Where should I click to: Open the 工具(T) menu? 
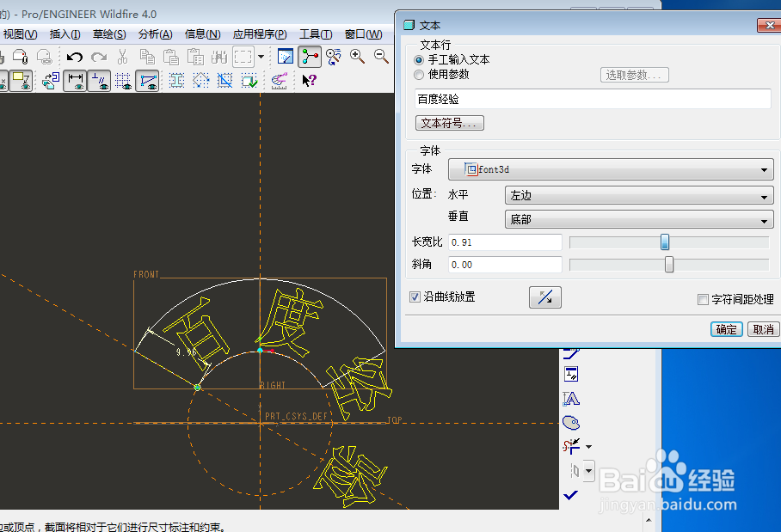(x=316, y=34)
